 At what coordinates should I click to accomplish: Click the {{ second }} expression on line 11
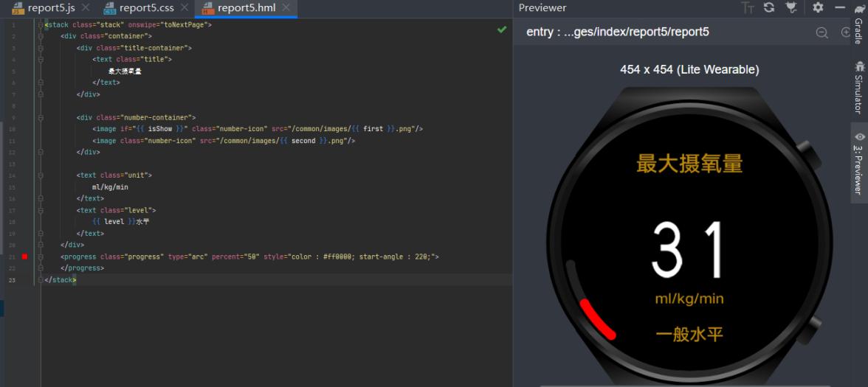pos(303,140)
